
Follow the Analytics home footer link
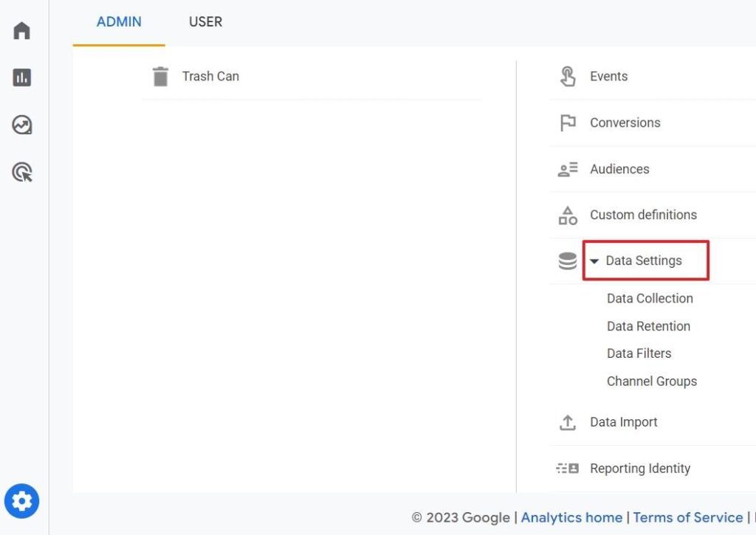tap(571, 517)
